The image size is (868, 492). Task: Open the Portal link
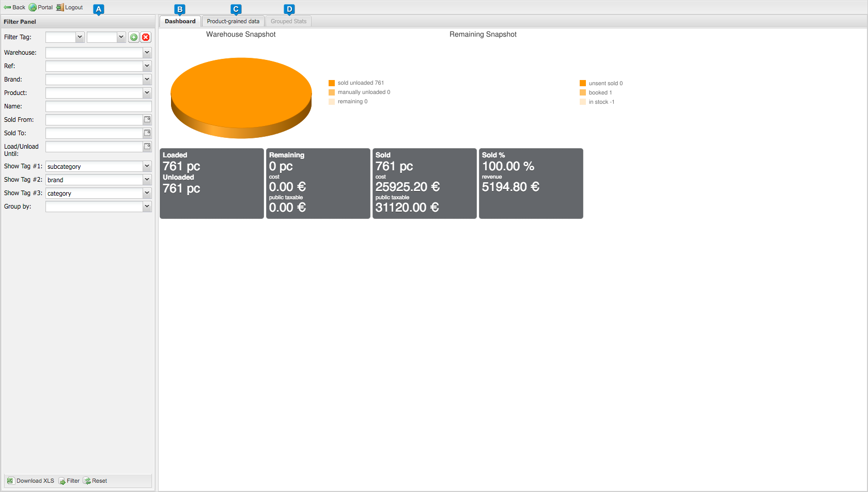pos(41,7)
